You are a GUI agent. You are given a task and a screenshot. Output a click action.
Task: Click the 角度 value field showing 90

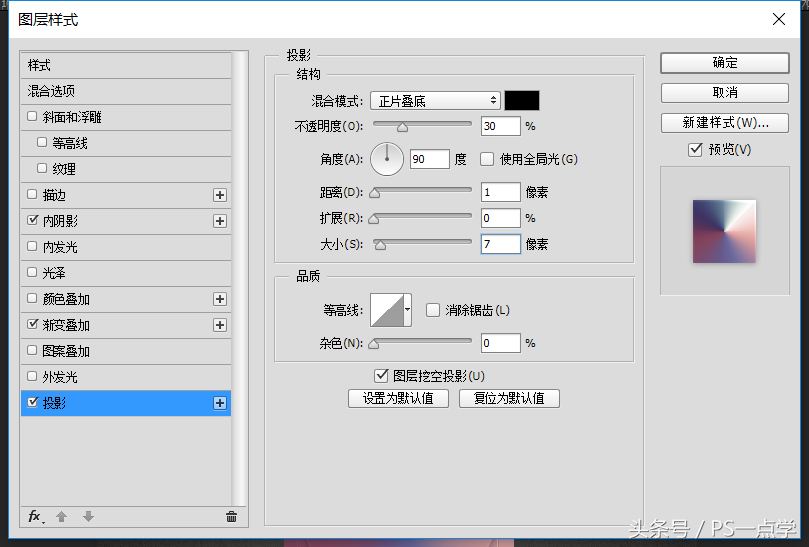point(430,159)
